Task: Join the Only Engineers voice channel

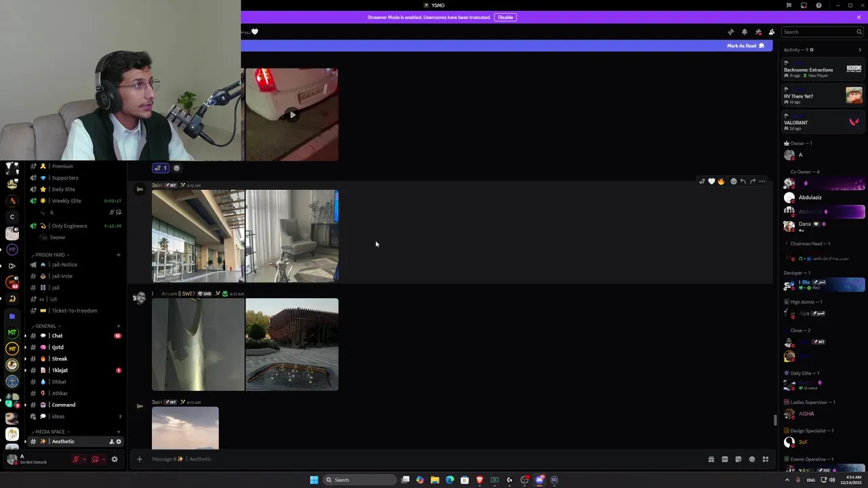Action: [x=75, y=226]
